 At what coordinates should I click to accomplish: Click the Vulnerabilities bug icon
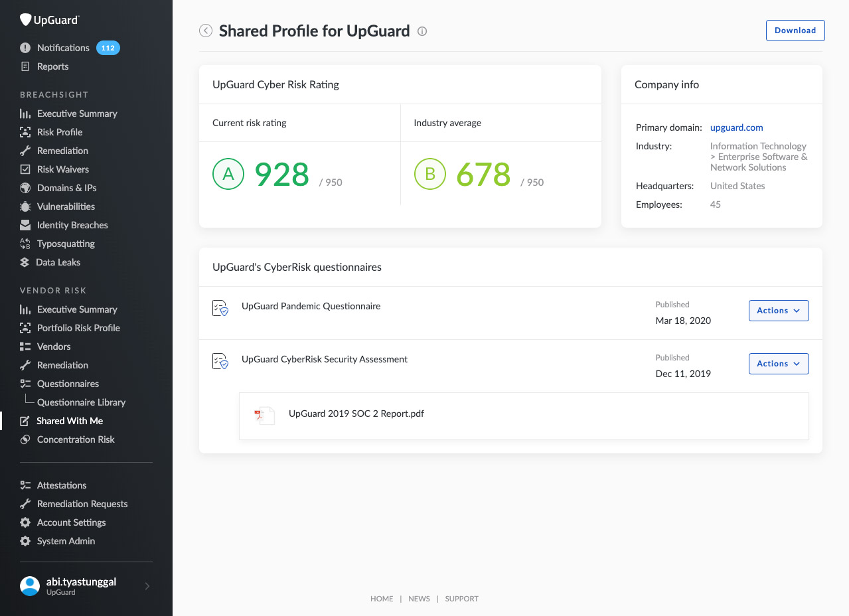(25, 206)
